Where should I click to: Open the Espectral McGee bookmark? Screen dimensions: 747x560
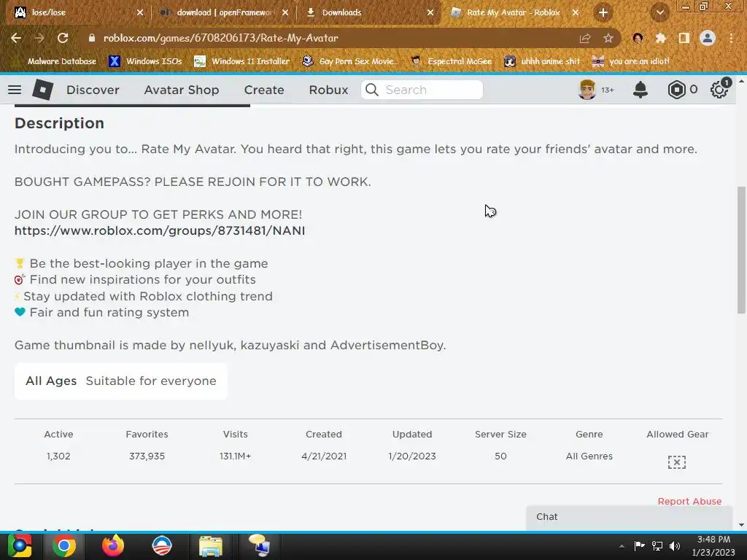[x=451, y=61]
